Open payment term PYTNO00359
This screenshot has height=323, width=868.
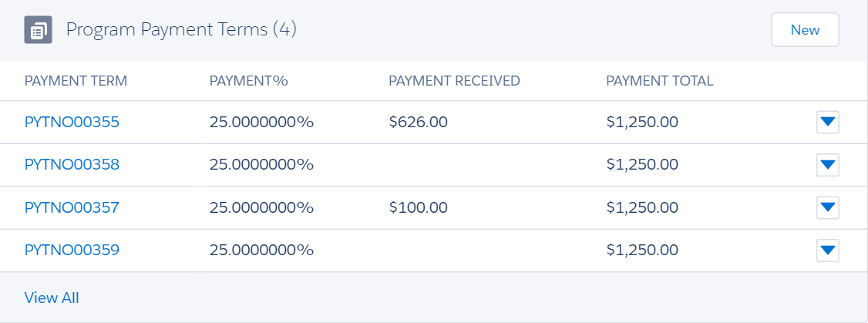72,250
